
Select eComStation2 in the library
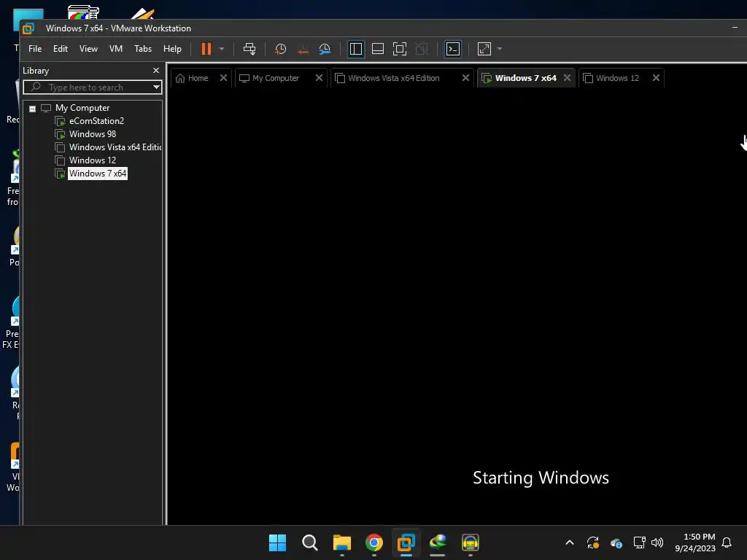pyautogui.click(x=96, y=121)
